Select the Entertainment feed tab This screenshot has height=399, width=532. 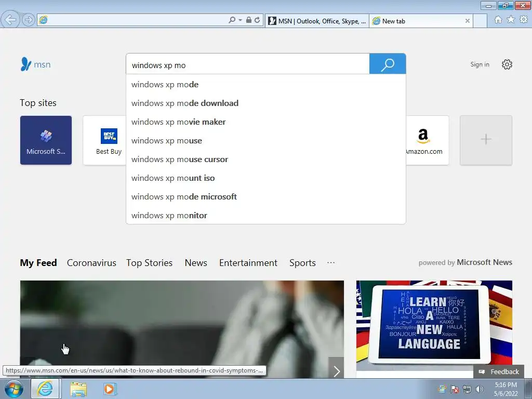(x=248, y=262)
